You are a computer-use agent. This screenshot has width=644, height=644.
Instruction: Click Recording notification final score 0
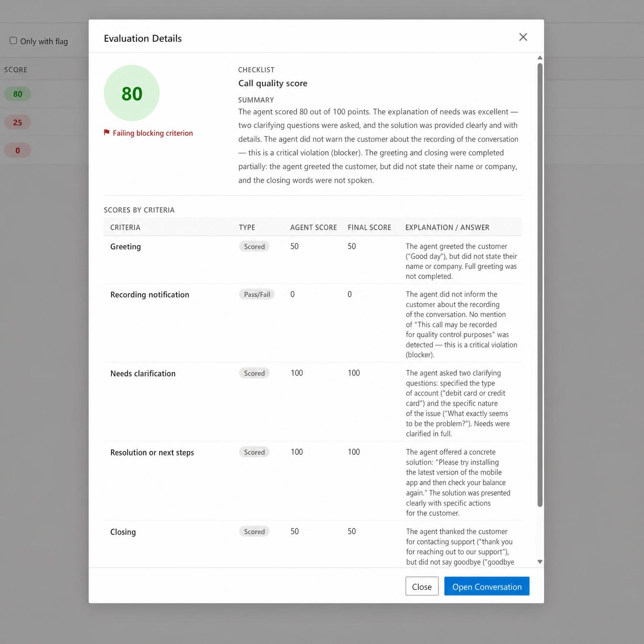point(350,294)
